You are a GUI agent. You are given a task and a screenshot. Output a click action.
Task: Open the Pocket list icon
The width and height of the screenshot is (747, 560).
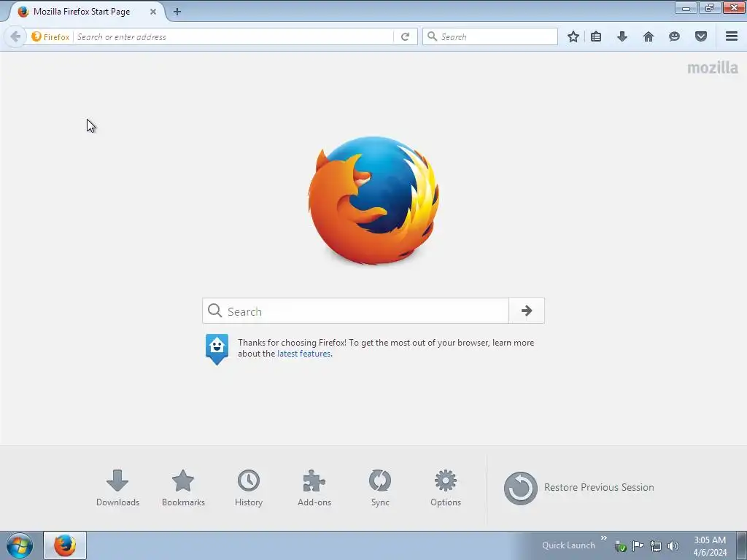(x=701, y=36)
